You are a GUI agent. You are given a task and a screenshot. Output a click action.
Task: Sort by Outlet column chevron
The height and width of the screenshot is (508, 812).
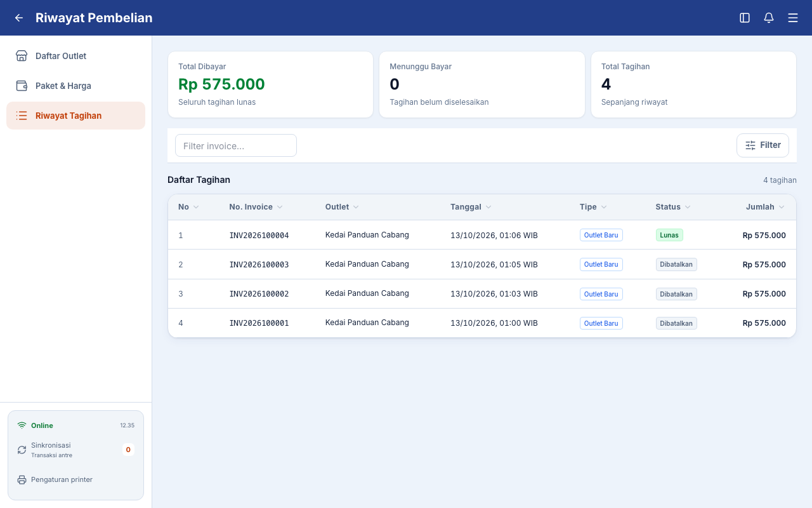(x=356, y=207)
